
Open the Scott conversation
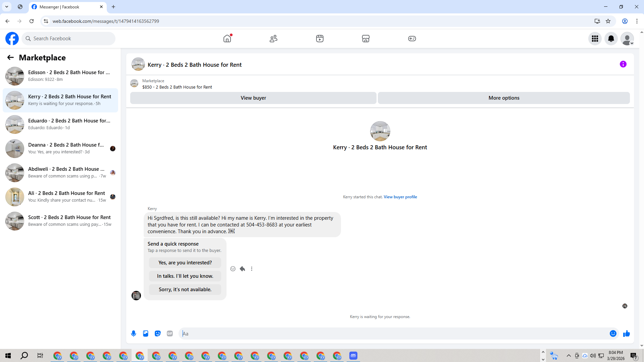click(60, 221)
